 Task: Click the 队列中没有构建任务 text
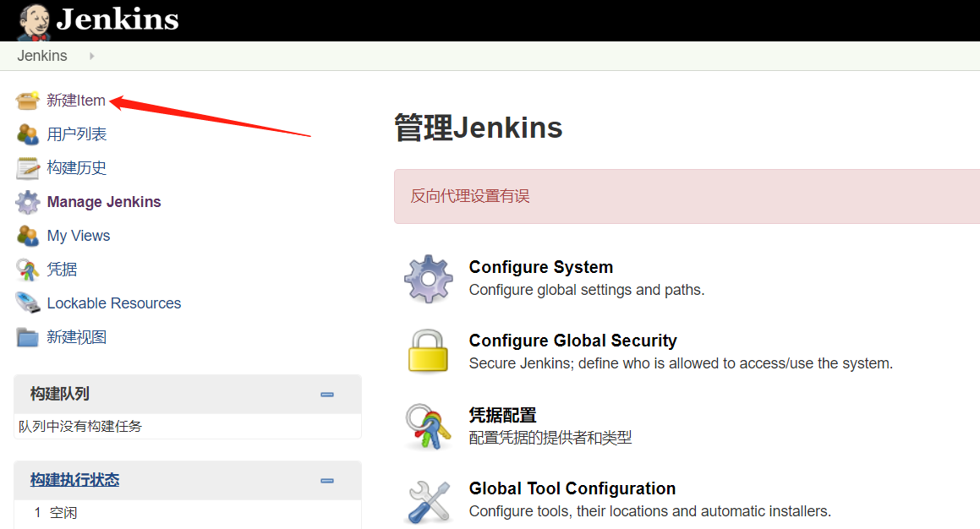[x=80, y=426]
